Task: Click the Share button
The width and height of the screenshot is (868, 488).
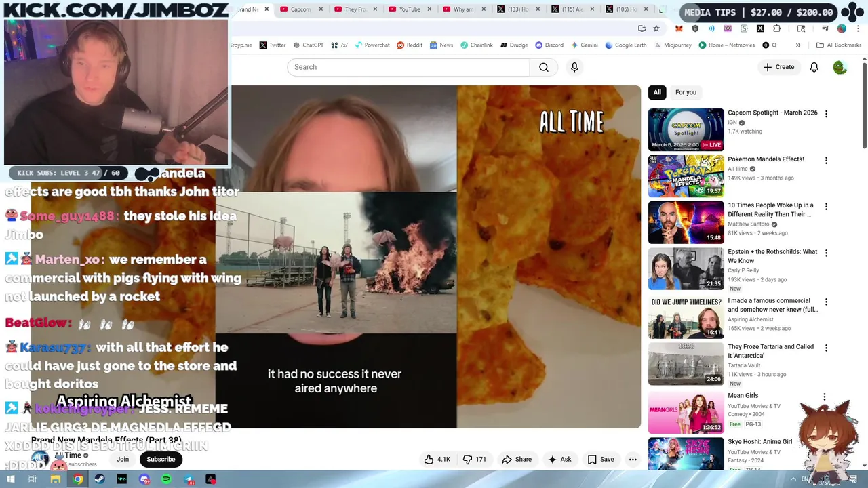Action: (517, 459)
